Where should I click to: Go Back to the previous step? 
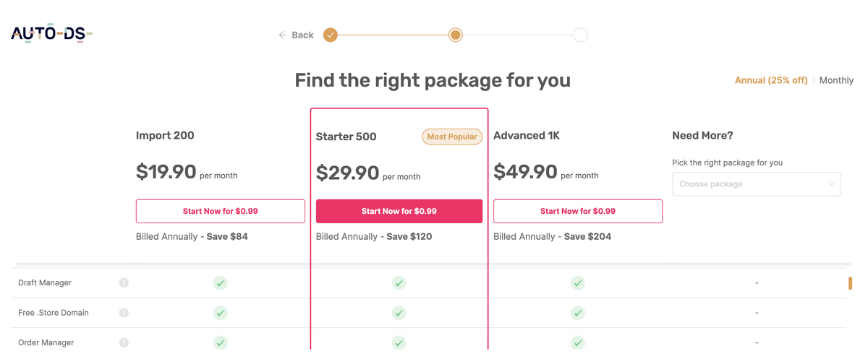click(302, 35)
